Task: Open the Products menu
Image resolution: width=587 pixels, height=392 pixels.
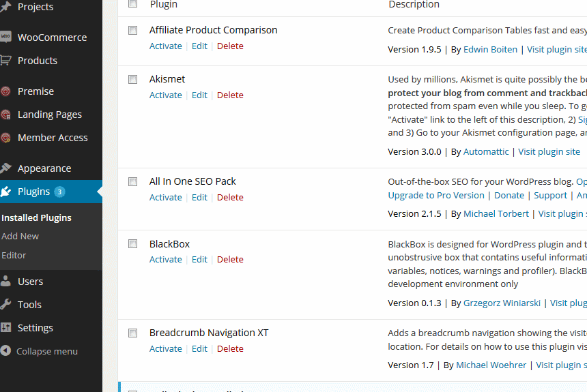Action: (38, 61)
